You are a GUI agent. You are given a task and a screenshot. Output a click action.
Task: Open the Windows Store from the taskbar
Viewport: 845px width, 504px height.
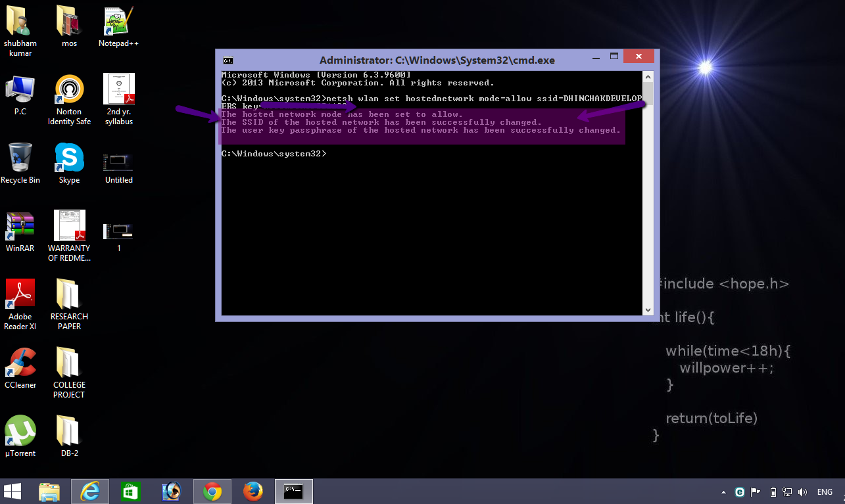tap(130, 492)
